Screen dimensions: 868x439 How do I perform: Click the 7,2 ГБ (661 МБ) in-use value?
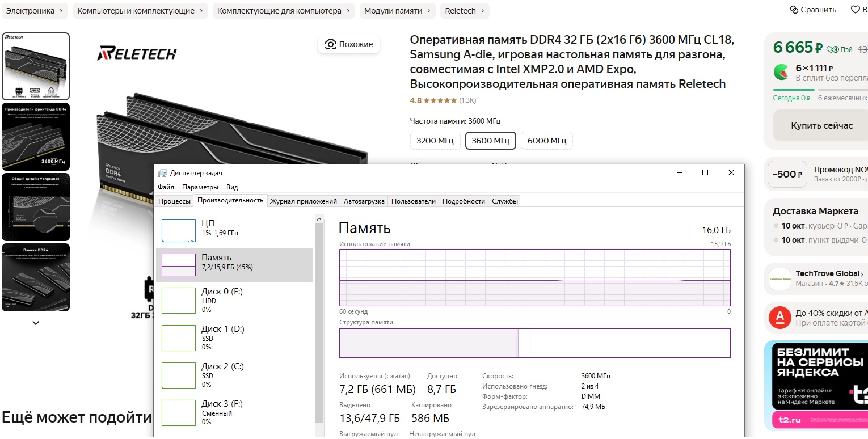(x=377, y=389)
